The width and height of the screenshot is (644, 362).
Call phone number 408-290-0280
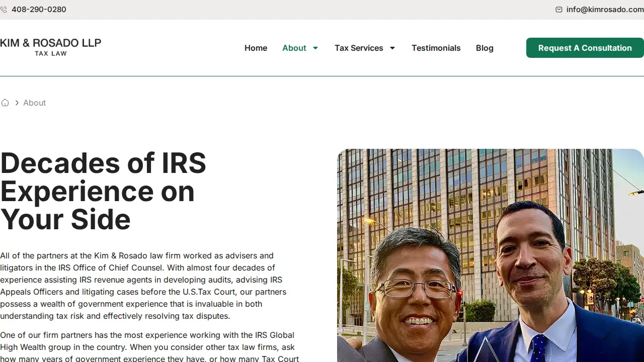pyautogui.click(x=39, y=10)
